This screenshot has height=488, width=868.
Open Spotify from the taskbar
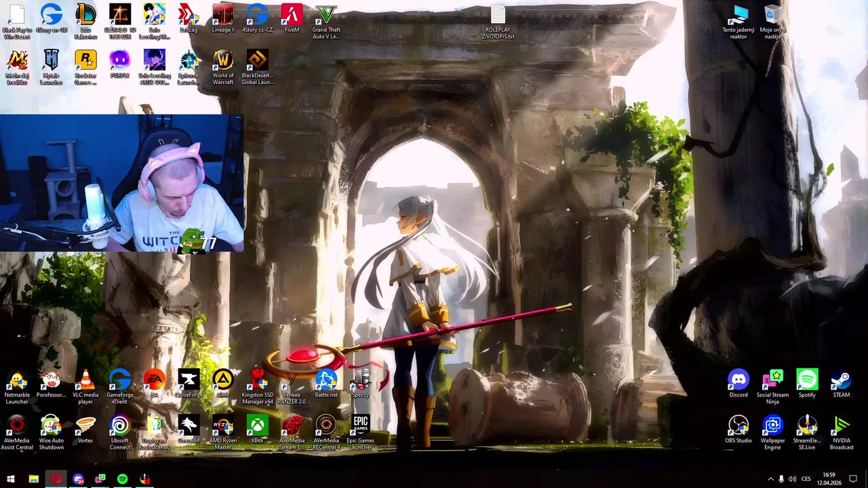coord(122,479)
